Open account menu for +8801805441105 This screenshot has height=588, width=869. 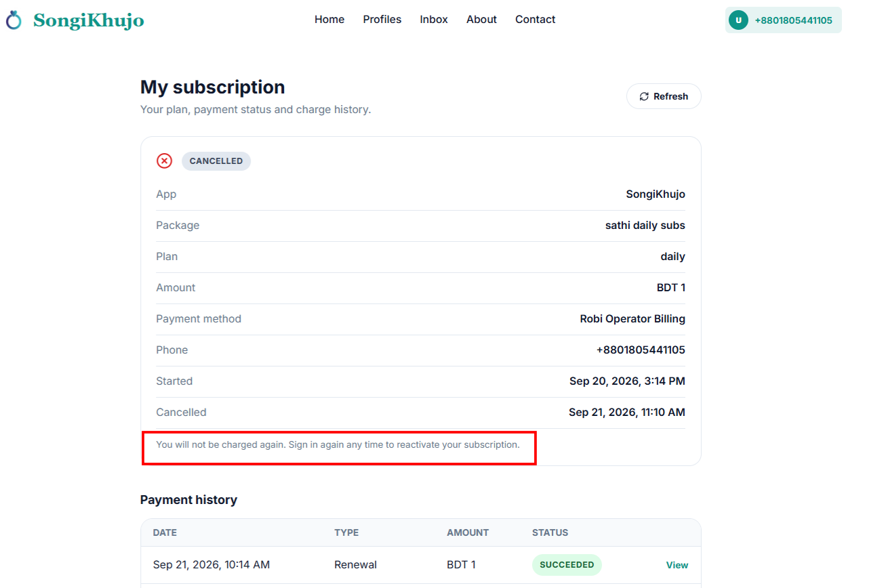(x=783, y=20)
